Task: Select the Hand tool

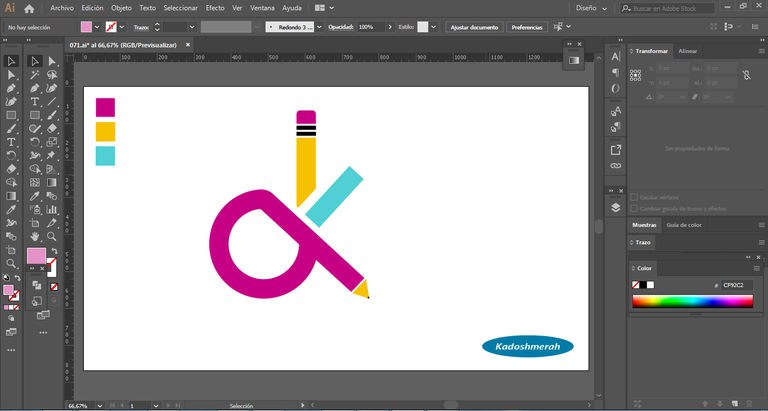Action: (x=35, y=237)
